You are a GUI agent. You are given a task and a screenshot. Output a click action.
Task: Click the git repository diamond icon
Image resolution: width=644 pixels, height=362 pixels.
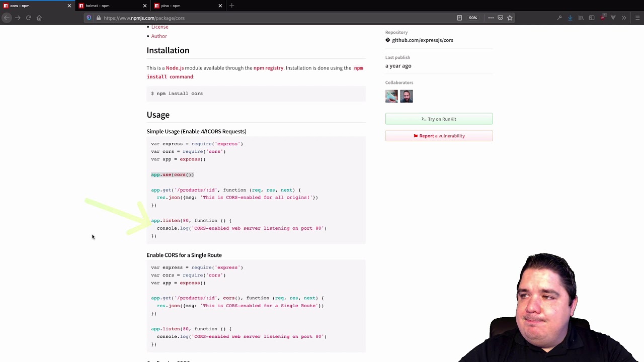click(388, 40)
